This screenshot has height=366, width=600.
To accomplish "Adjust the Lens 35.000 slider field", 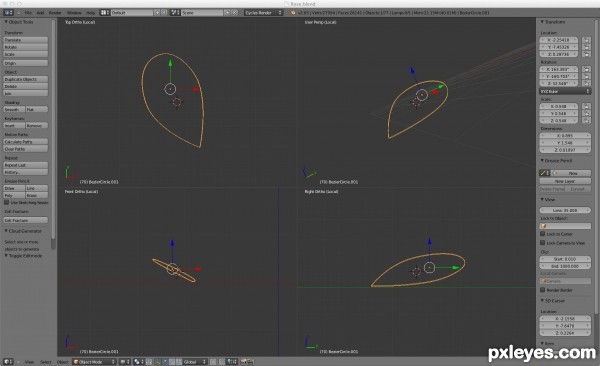I will coord(565,210).
